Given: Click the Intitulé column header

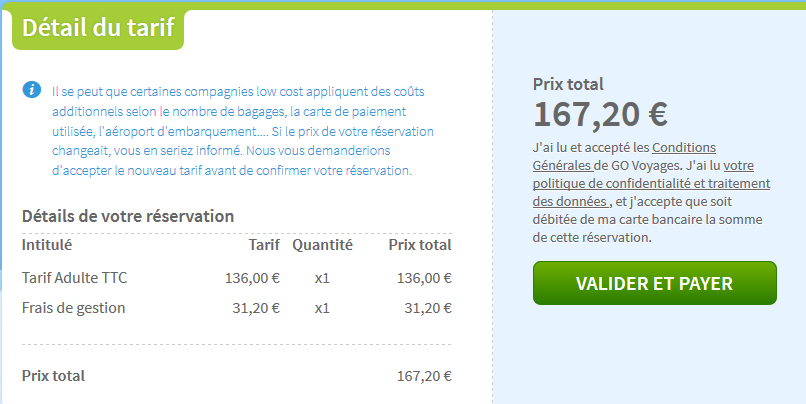Looking at the screenshot, I should coord(46,245).
